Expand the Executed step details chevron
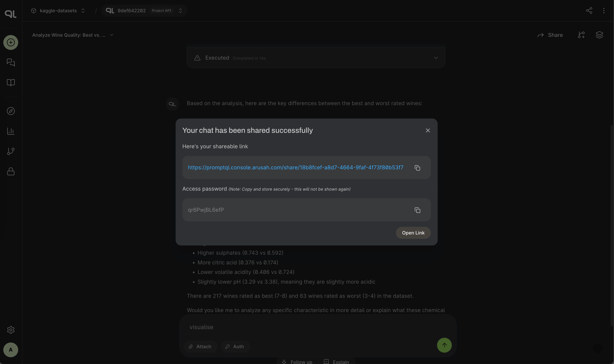 coord(436,58)
